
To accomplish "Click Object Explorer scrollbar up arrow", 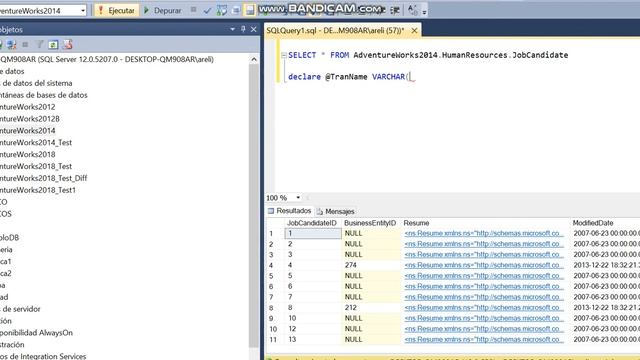I will click(254, 60).
